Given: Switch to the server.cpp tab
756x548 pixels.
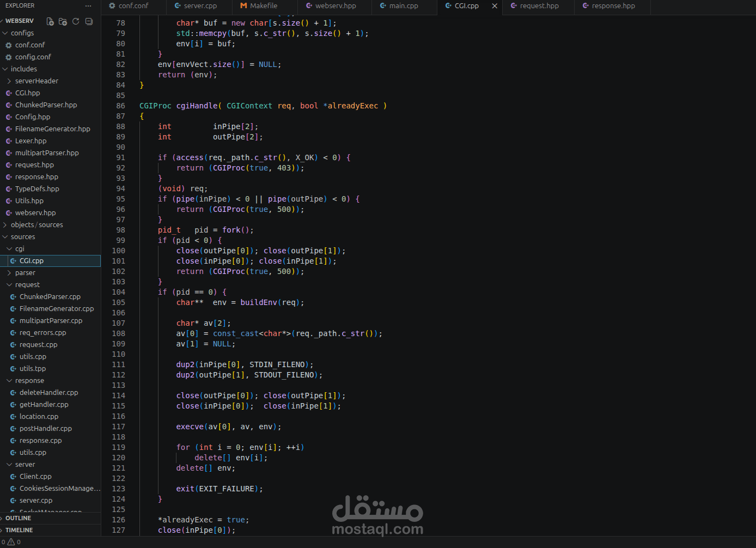Looking at the screenshot, I should (x=200, y=6).
